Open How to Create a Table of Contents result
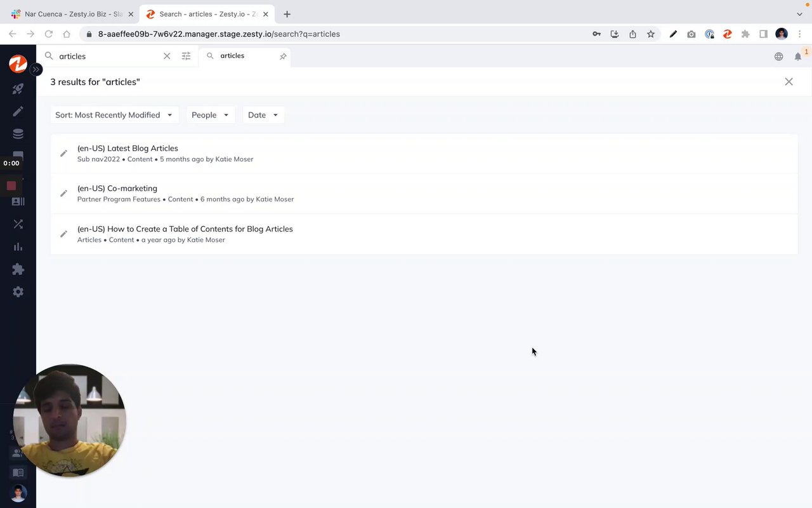Viewport: 812px width, 508px height. click(424, 234)
